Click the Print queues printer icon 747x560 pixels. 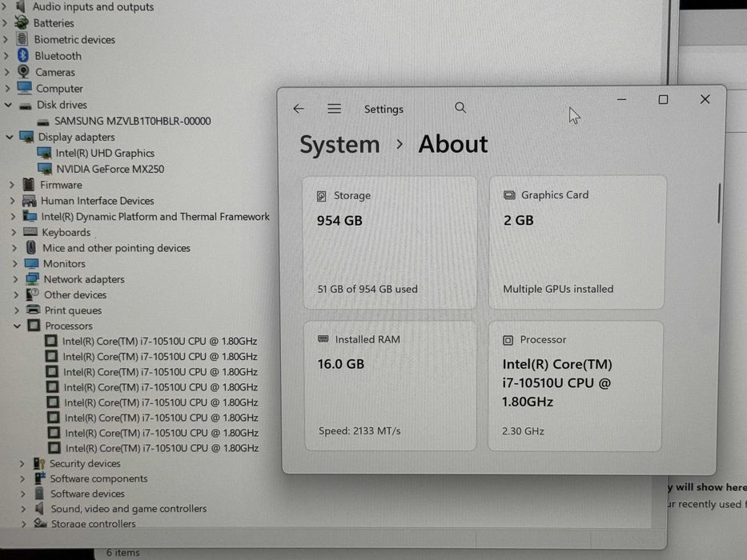click(x=34, y=310)
